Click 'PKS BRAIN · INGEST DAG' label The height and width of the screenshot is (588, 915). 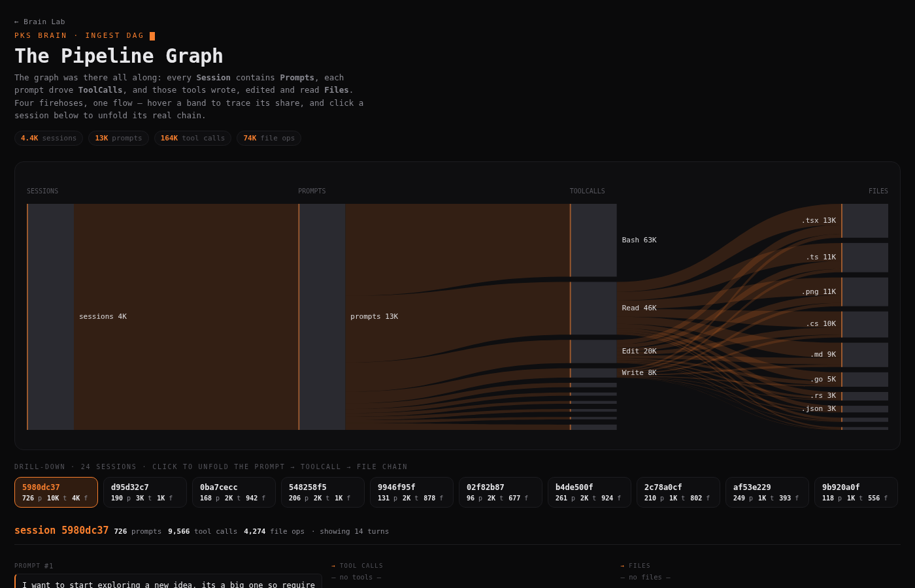pos(79,35)
